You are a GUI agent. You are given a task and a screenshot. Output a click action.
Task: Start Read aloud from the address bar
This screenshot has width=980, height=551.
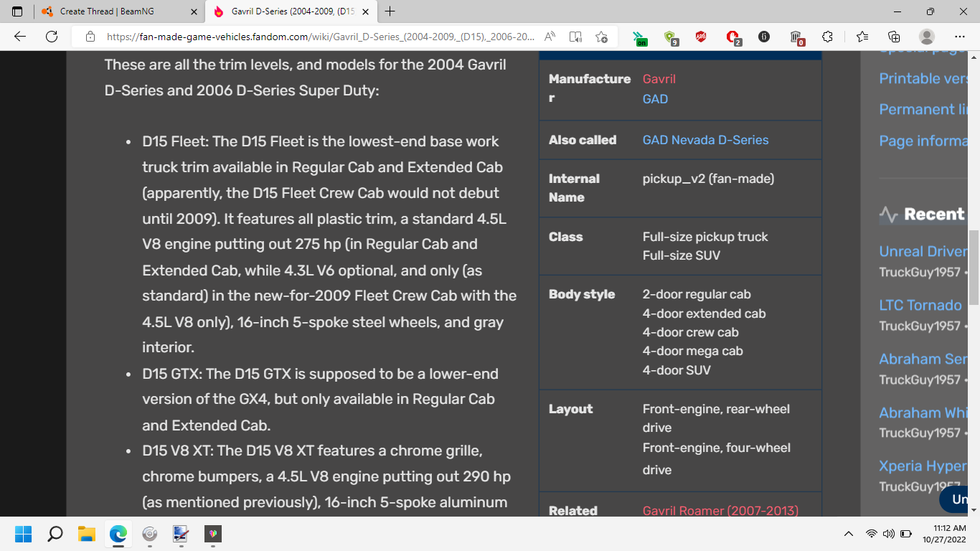[550, 37]
